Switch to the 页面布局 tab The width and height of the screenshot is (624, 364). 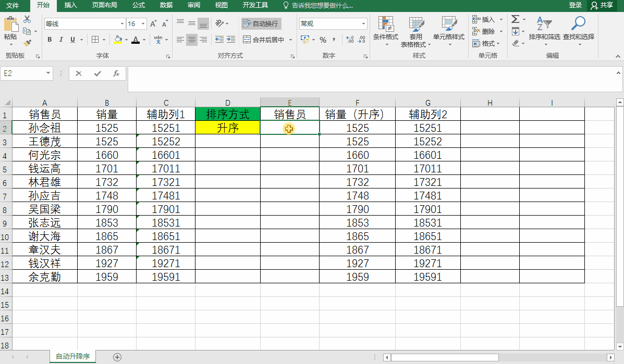point(104,5)
